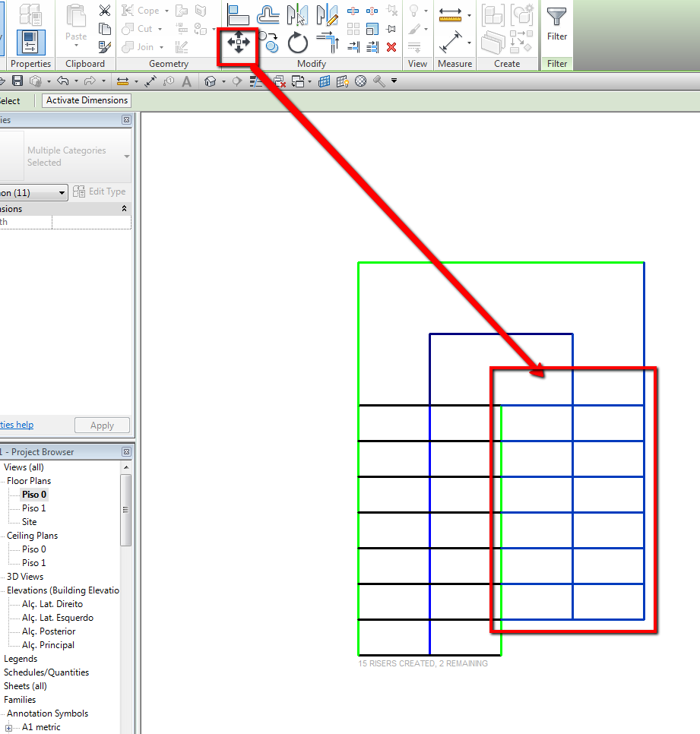Click Cut to Clipboard scissors icon
This screenshot has height=734, width=700.
105,11
